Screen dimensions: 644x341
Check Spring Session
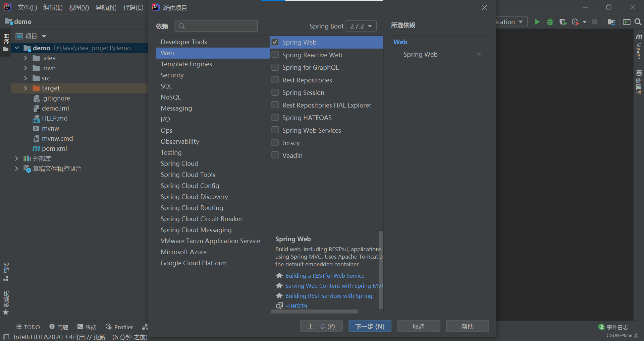tap(275, 92)
